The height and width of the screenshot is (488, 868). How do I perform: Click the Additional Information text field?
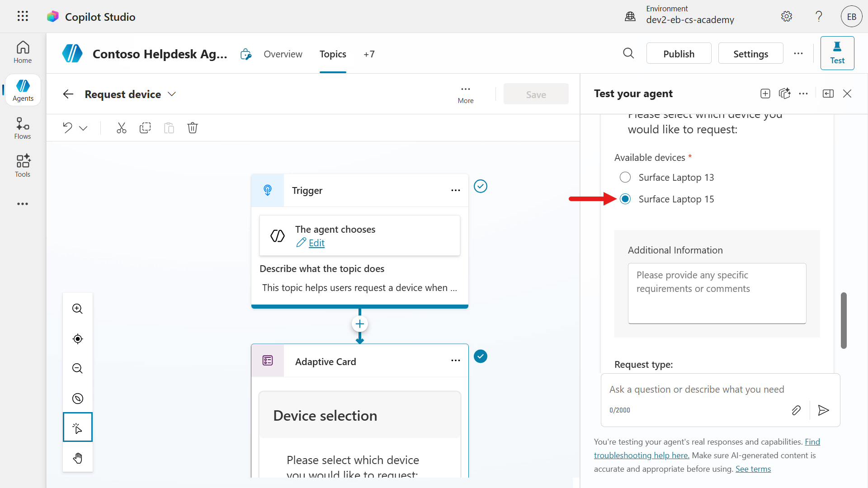coord(717,293)
